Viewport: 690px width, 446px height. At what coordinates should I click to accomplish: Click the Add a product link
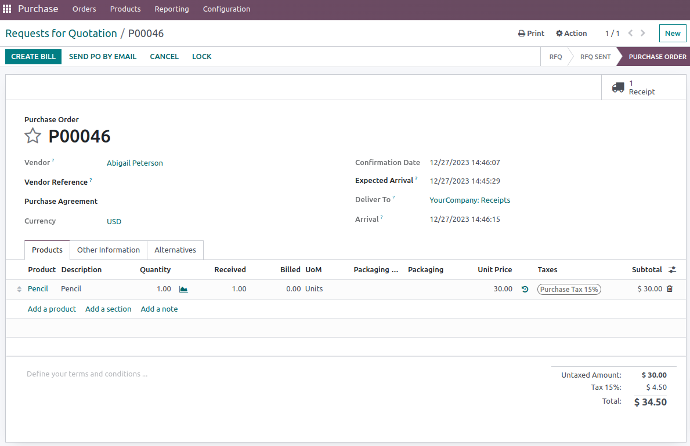point(52,309)
